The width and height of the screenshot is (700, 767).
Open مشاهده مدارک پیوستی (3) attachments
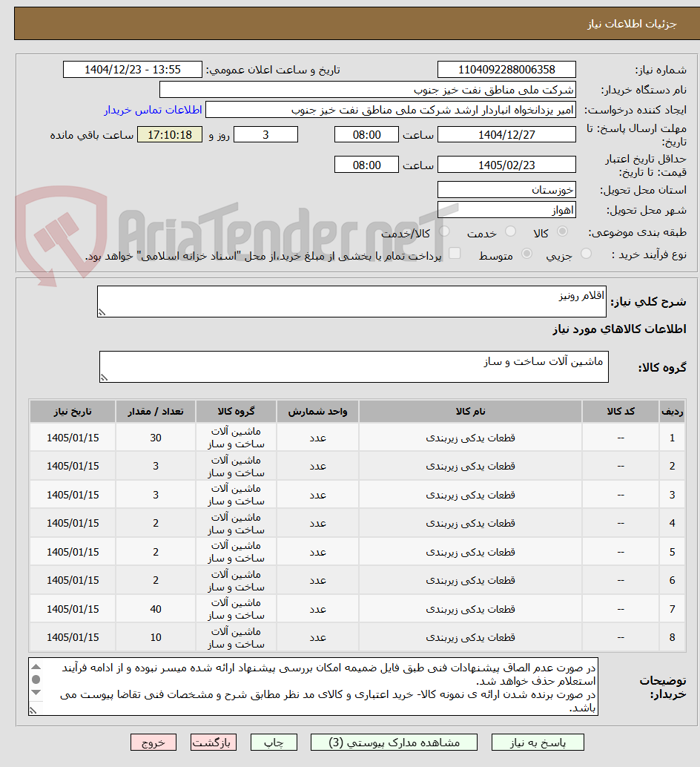coord(394,743)
